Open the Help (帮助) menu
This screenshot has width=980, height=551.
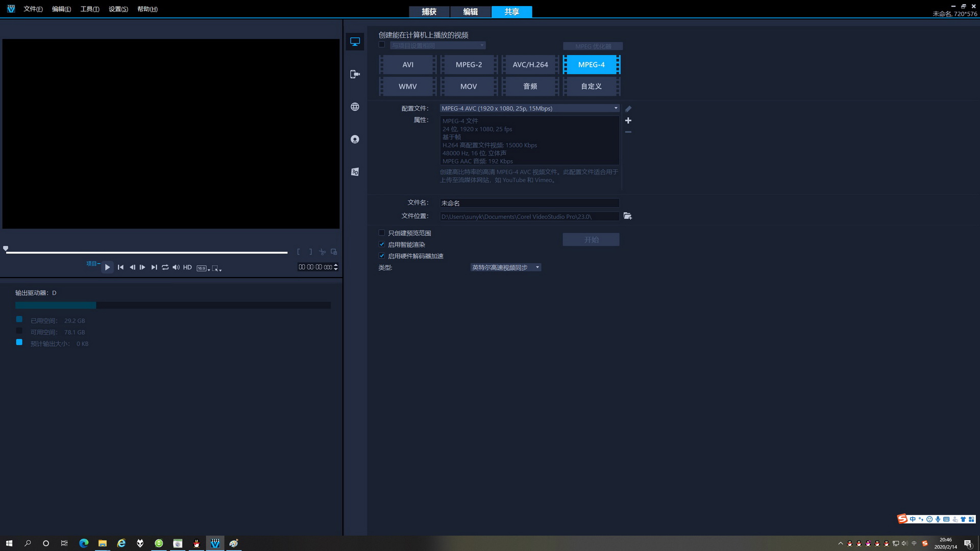pos(148,9)
